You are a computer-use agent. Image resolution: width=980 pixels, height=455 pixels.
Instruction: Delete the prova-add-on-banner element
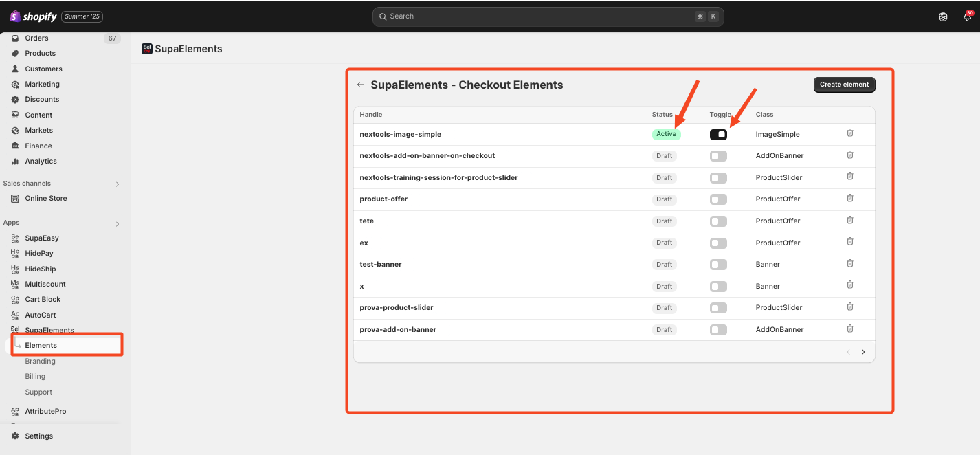pyautogui.click(x=850, y=329)
